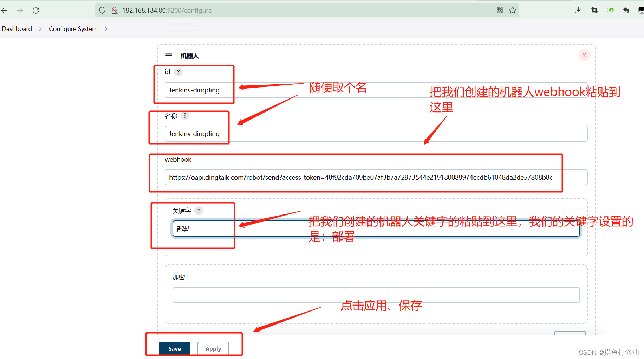Go back with browser back arrow
This screenshot has width=644, height=359.
pyautogui.click(x=5, y=11)
